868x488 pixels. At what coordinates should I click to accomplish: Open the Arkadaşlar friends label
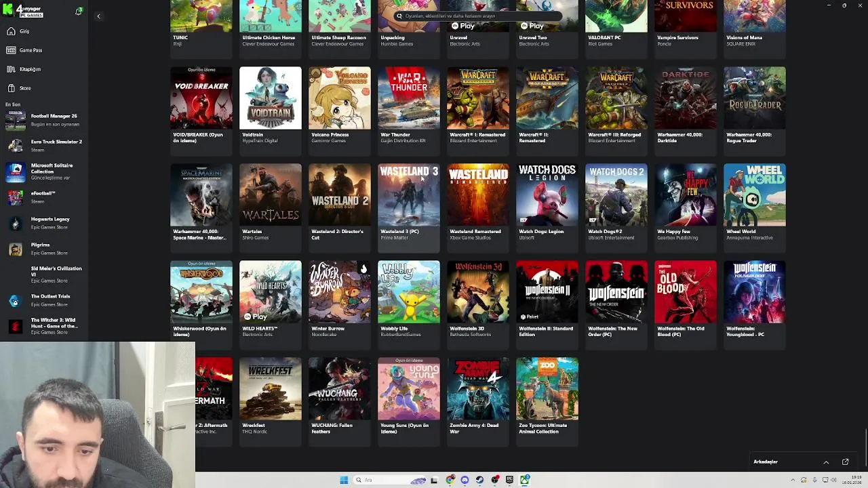[766, 462]
